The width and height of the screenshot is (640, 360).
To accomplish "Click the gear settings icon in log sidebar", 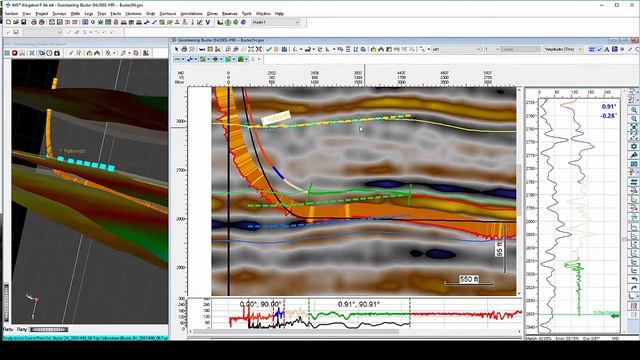I will point(633,146).
